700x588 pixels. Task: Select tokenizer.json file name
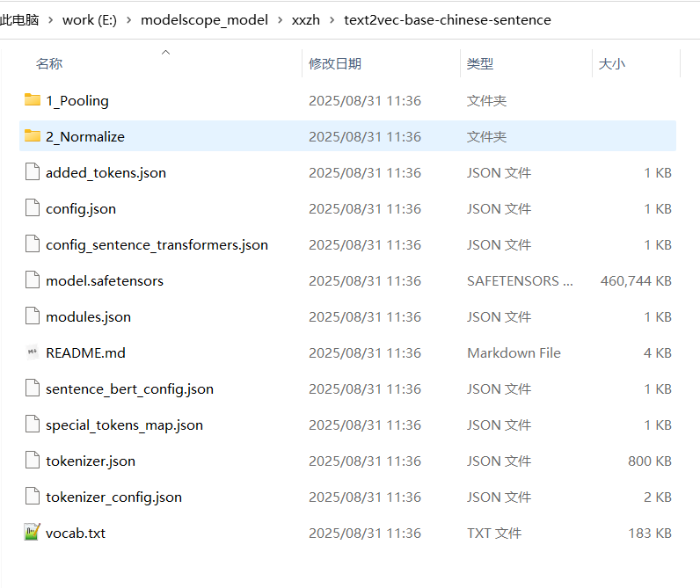pos(91,461)
